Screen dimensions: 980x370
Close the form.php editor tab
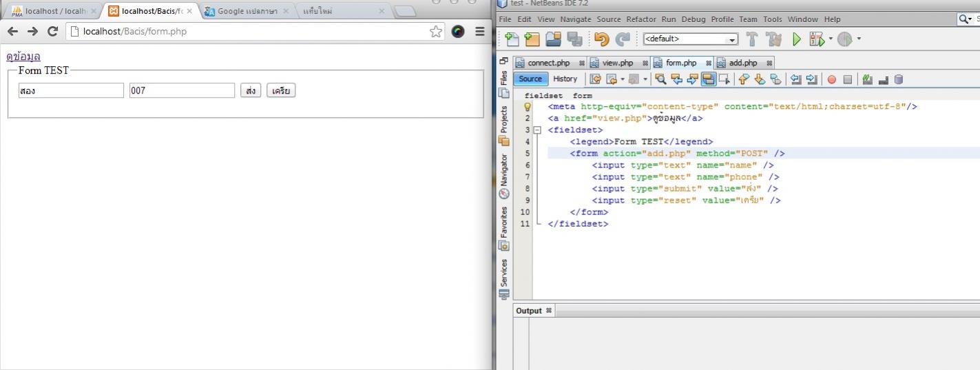[708, 63]
